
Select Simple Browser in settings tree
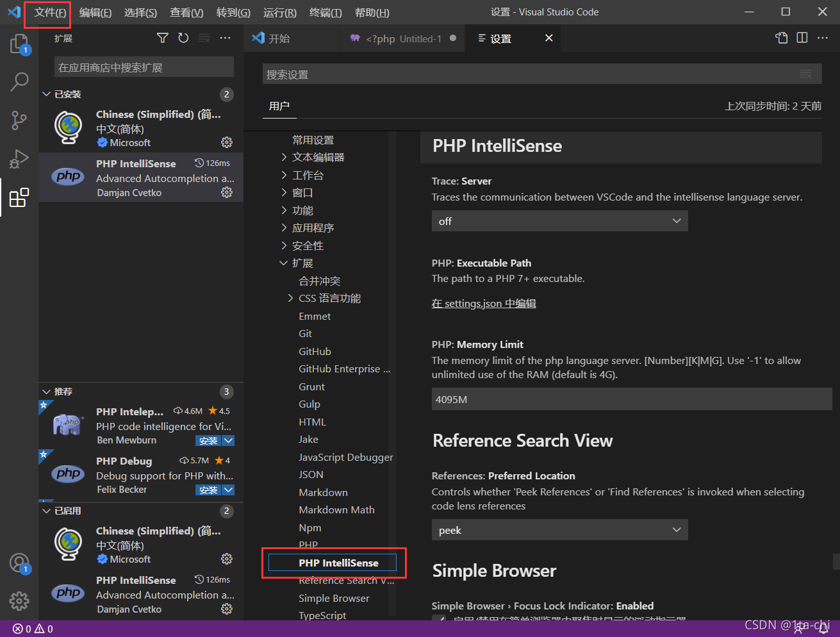click(x=334, y=598)
